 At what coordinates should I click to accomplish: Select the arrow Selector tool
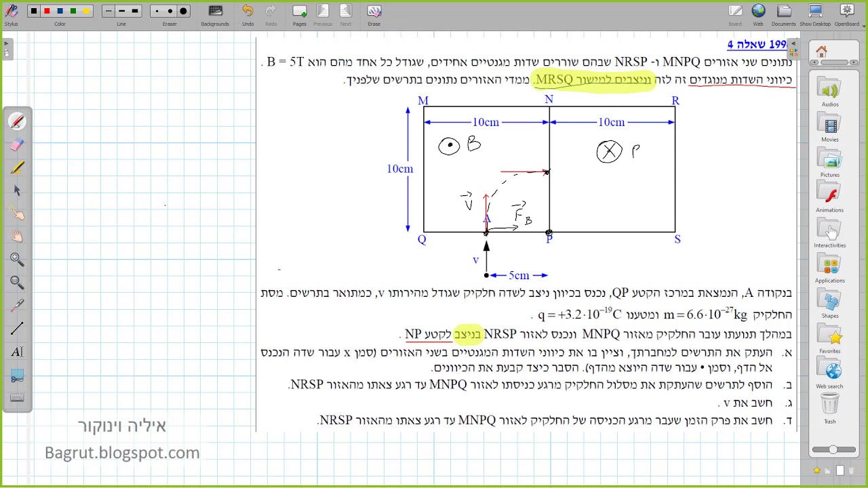click(x=18, y=190)
